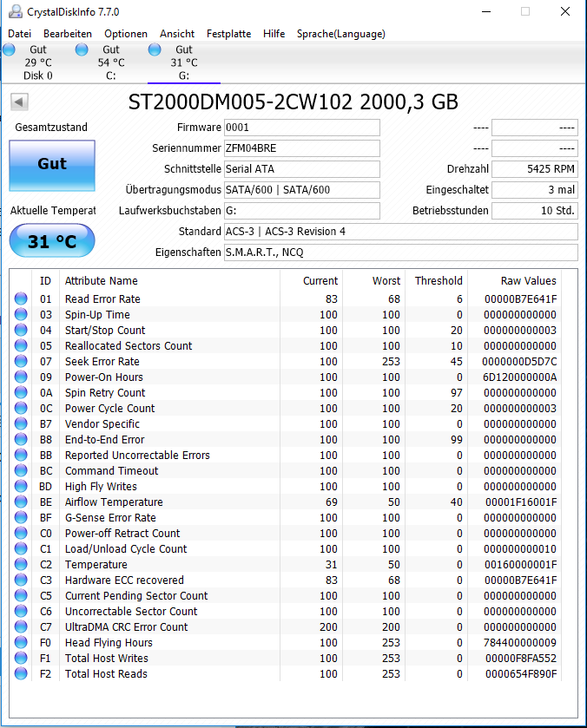Click the Betriebsstunden field 10 Std.

click(x=535, y=211)
